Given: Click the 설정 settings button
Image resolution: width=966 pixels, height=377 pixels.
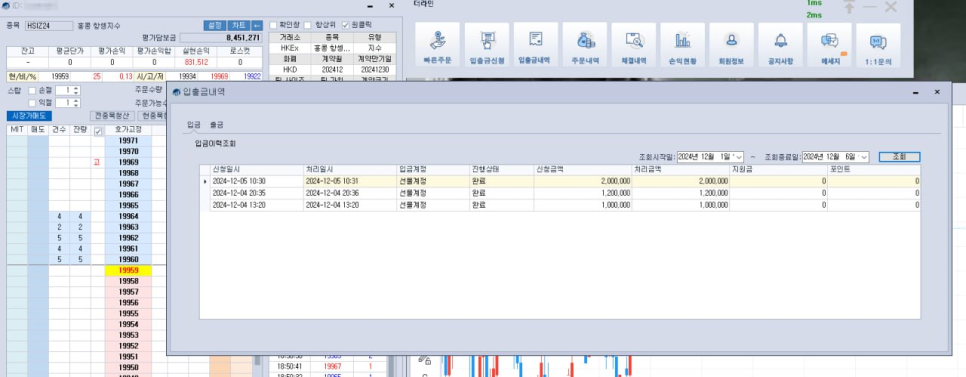Looking at the screenshot, I should point(214,25).
